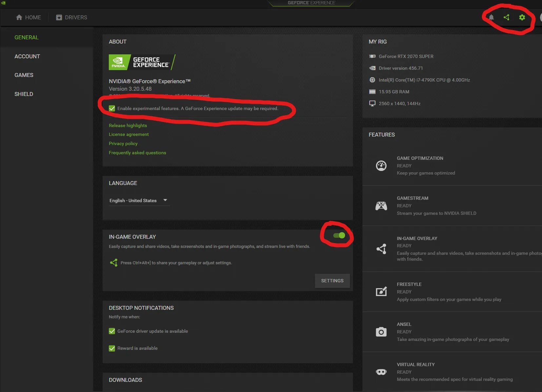Open Frequently asked questions link
The height and width of the screenshot is (392, 542).
click(138, 153)
